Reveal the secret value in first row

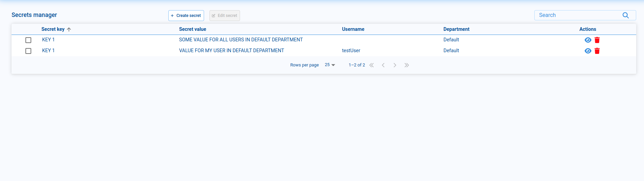pos(588,40)
